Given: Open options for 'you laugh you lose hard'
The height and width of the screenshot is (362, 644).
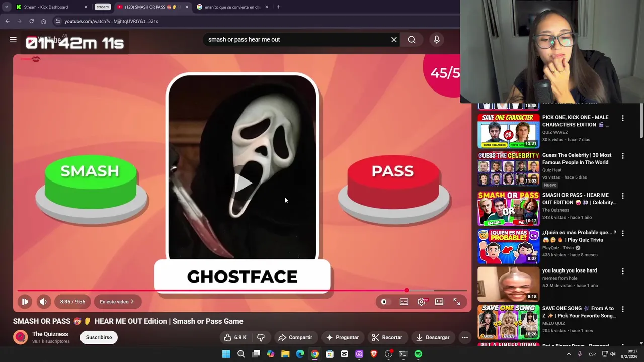Looking at the screenshot, I should 623,271.
